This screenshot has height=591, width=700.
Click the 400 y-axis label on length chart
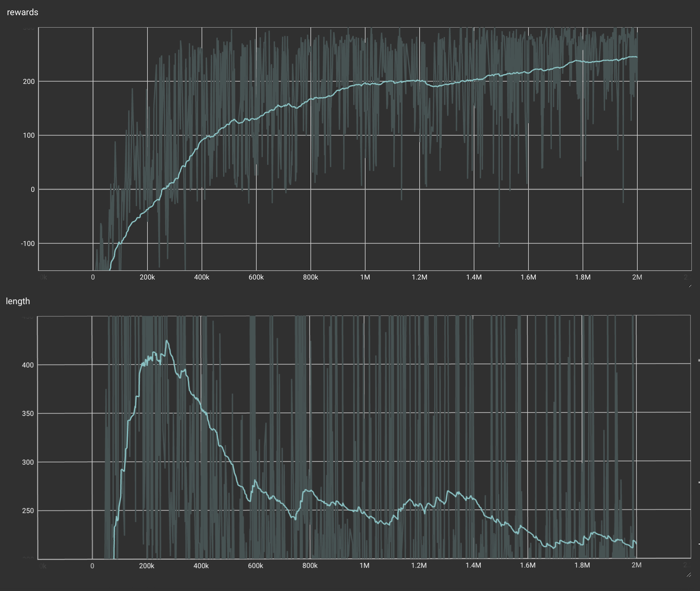[28, 365]
